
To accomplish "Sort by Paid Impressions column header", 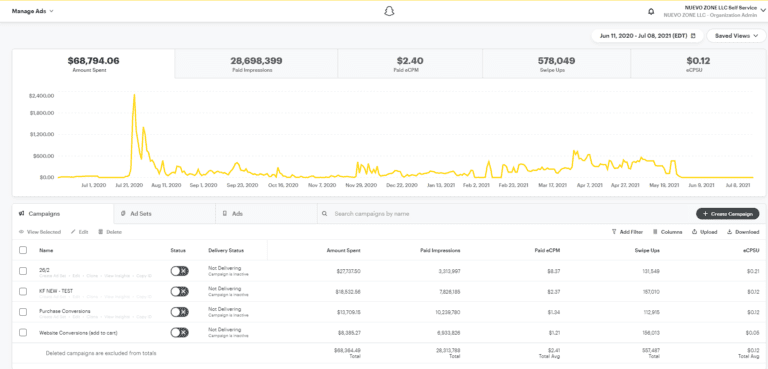I will point(440,250).
